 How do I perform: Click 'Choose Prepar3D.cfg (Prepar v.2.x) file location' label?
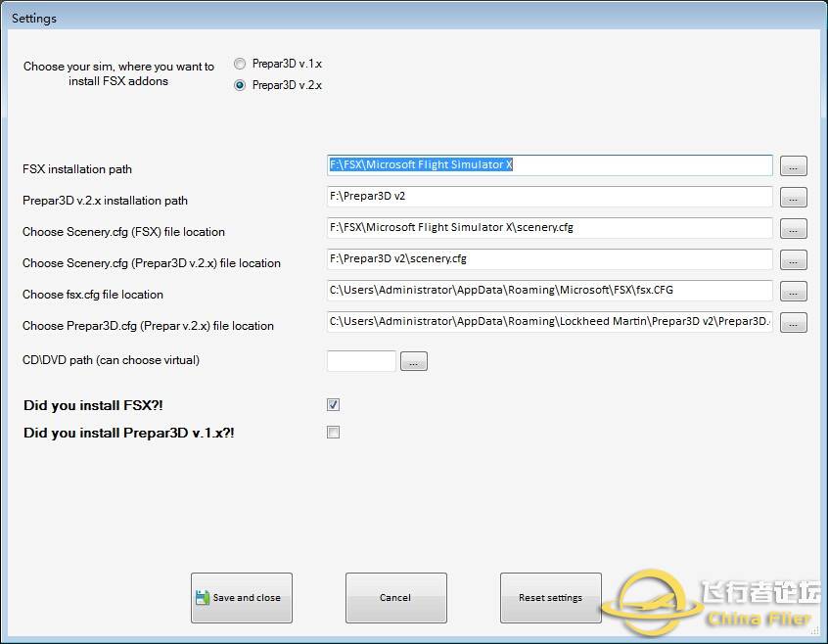coord(148,326)
